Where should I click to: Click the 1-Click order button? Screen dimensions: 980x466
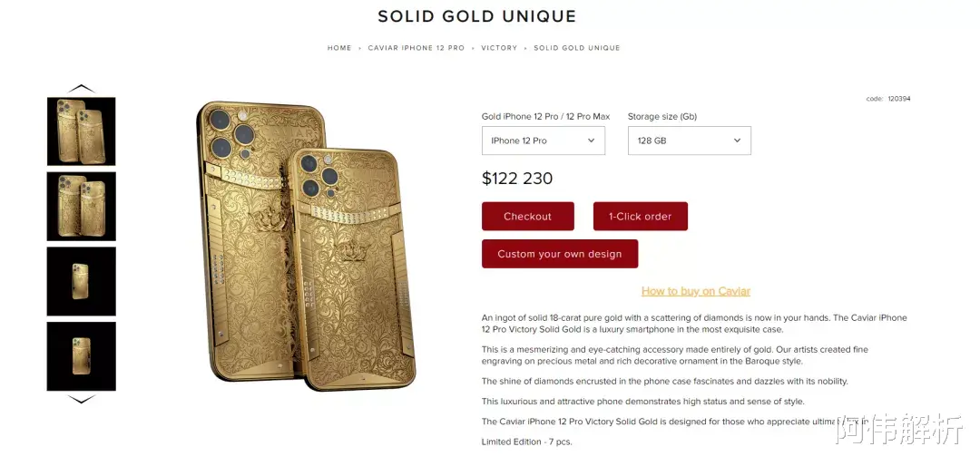[641, 216]
